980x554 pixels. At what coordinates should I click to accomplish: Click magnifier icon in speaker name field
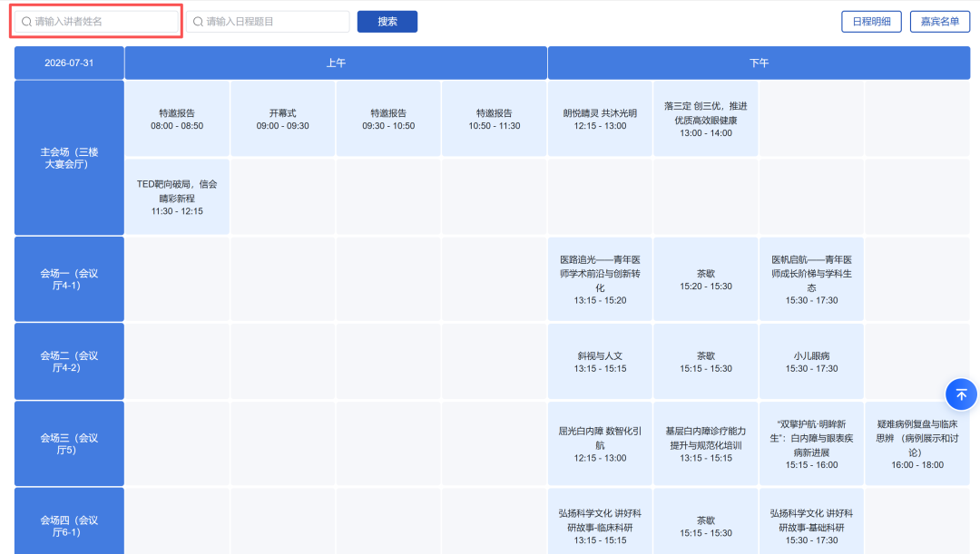[27, 21]
